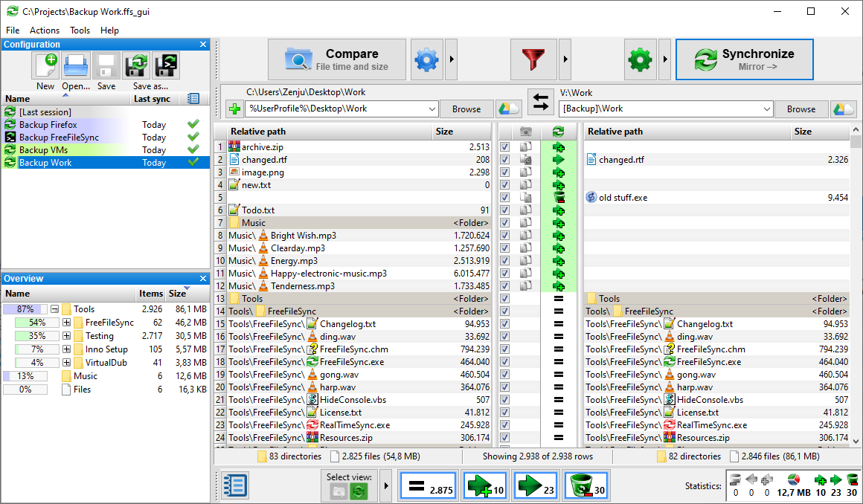863x504 pixels.
Task: Open the Tools menu
Action: (80, 30)
